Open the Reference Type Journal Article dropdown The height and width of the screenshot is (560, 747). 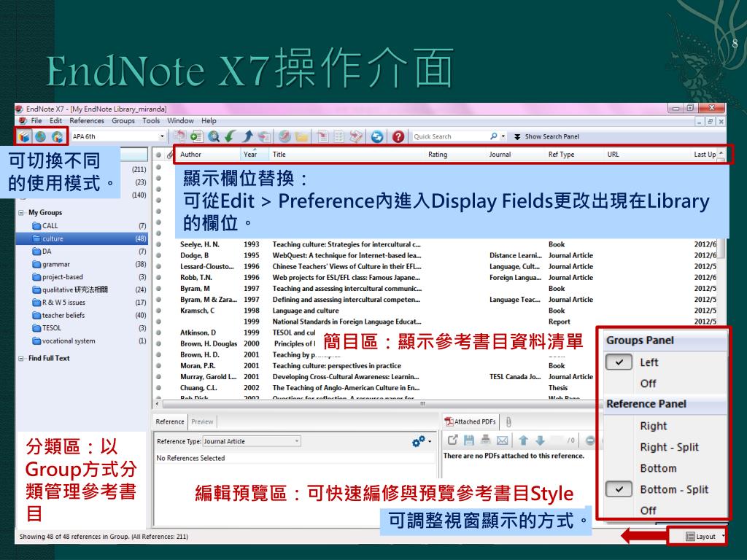click(252, 441)
